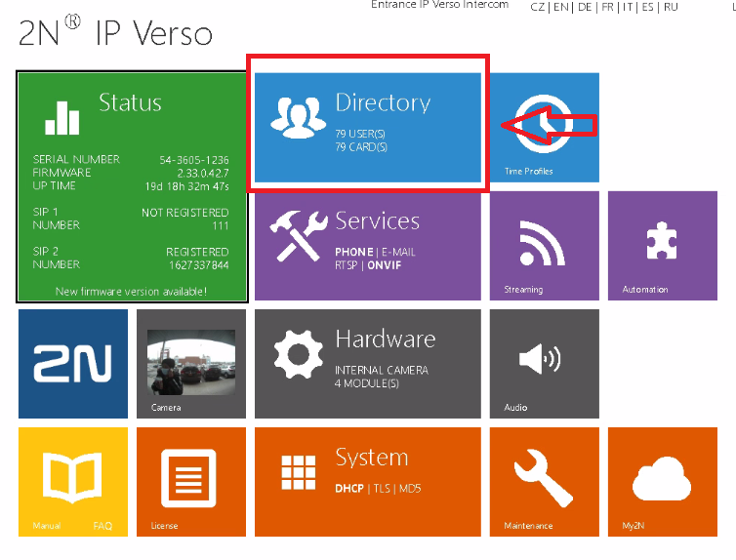736x560 pixels.
Task: Switch language to FR
Action: pyautogui.click(x=607, y=7)
